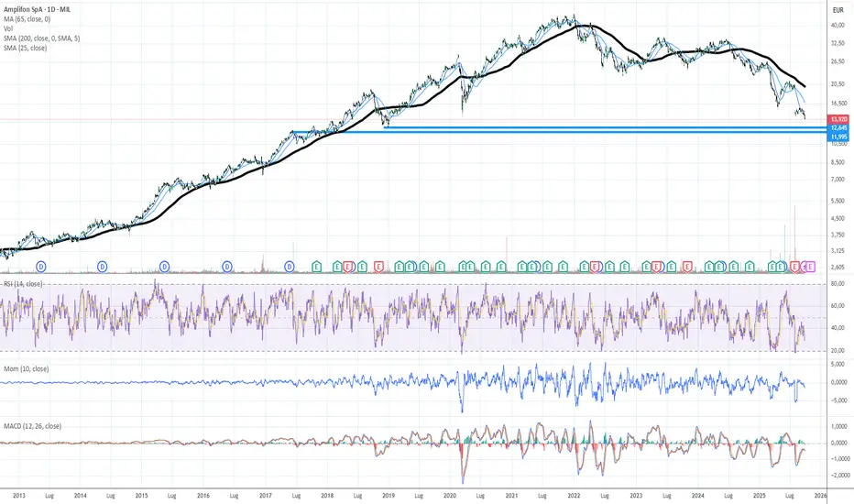Click the 2014 dividend D marker
The width and height of the screenshot is (854, 504).
pos(102,267)
